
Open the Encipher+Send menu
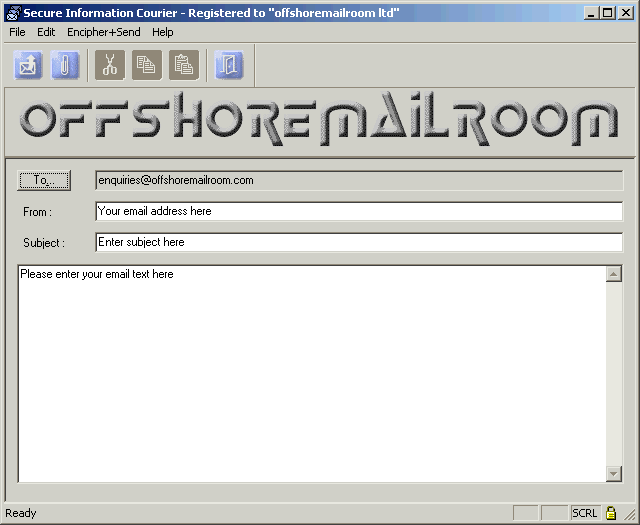coord(104,32)
